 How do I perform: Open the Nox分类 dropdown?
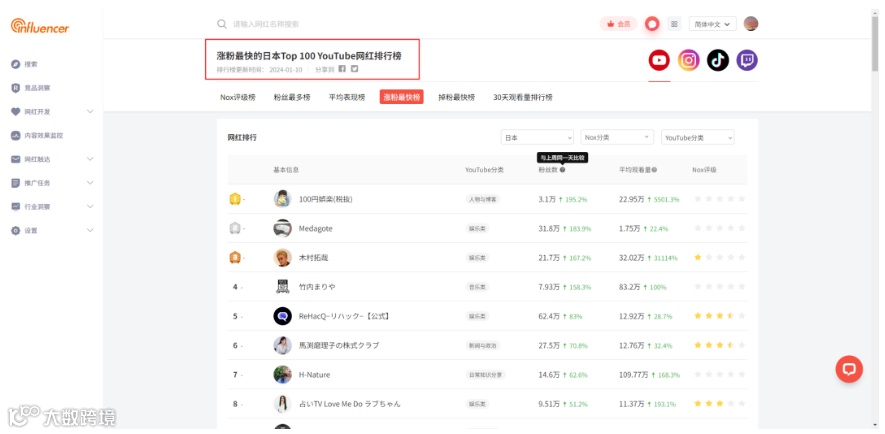(x=617, y=137)
